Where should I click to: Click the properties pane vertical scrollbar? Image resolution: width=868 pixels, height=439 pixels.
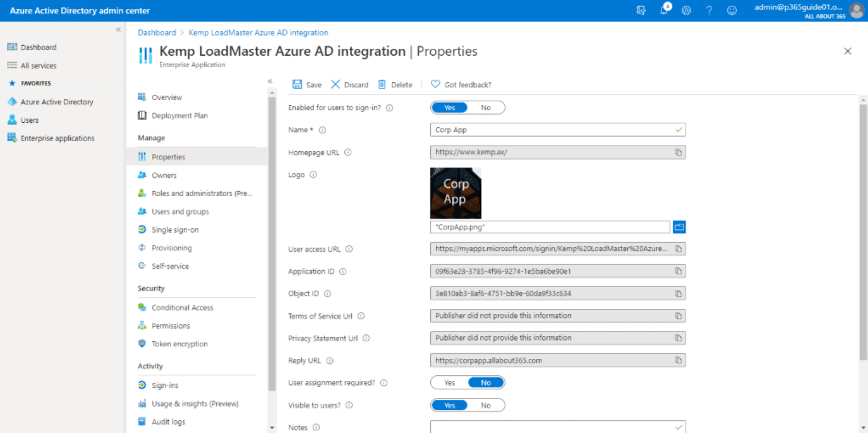[x=863, y=231]
